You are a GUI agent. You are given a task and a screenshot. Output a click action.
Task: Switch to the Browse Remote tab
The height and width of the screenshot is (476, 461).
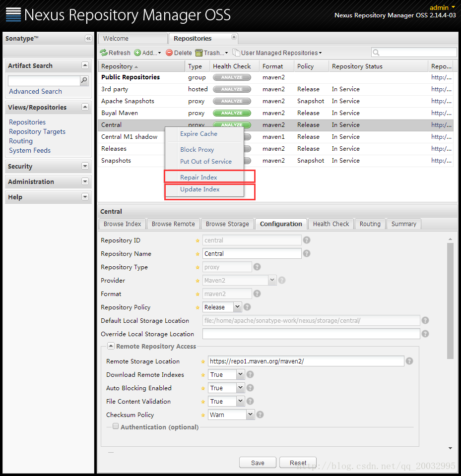point(173,224)
